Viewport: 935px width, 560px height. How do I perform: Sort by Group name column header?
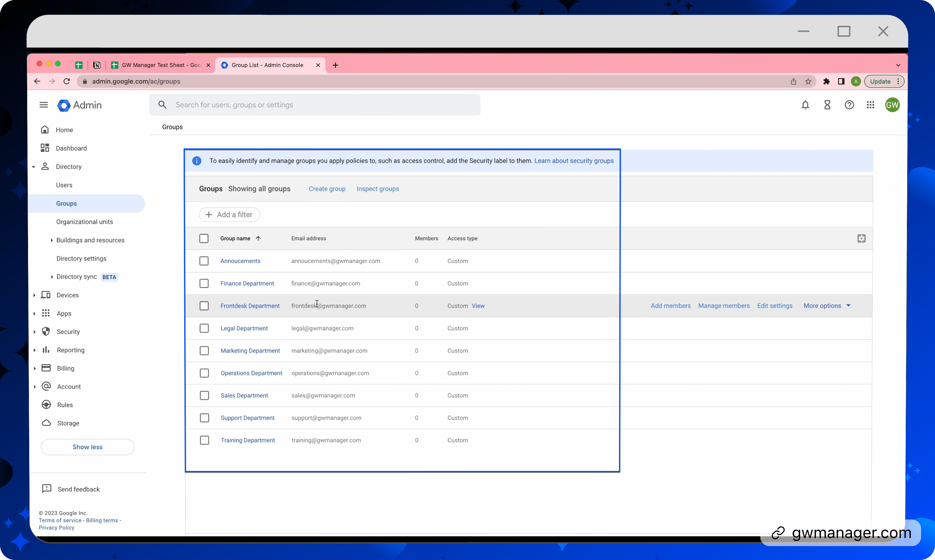pos(240,238)
